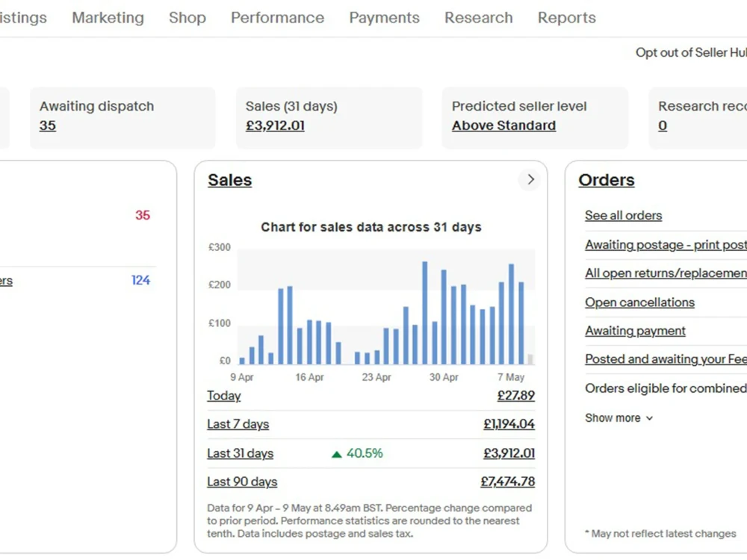Open the Open cancellations list
The height and width of the screenshot is (560, 747).
click(x=639, y=302)
